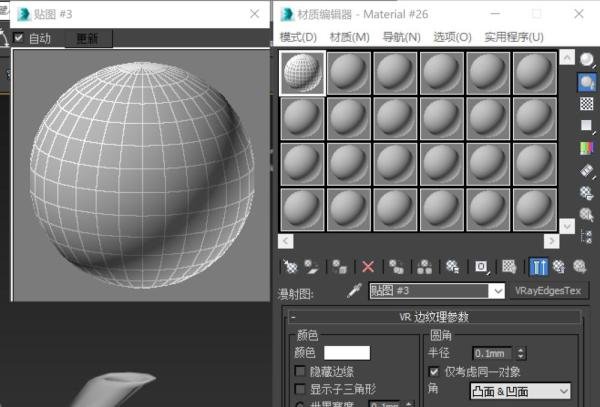Open the 贴图 #3 map name dropdown
This screenshot has width=600, height=407.
pyautogui.click(x=497, y=291)
